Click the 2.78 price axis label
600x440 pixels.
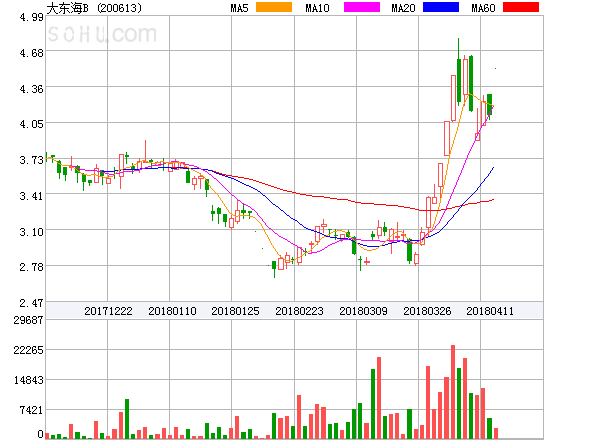[x=31, y=267]
